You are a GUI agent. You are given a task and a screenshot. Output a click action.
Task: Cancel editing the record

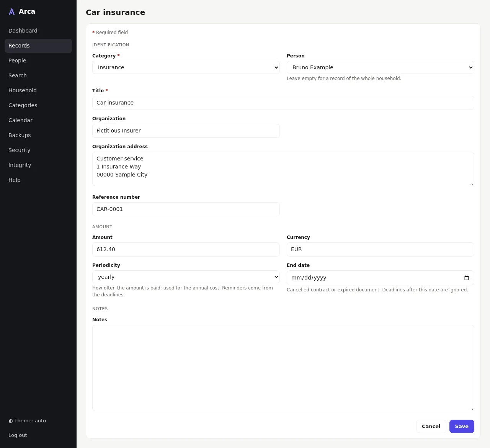tap(431, 427)
